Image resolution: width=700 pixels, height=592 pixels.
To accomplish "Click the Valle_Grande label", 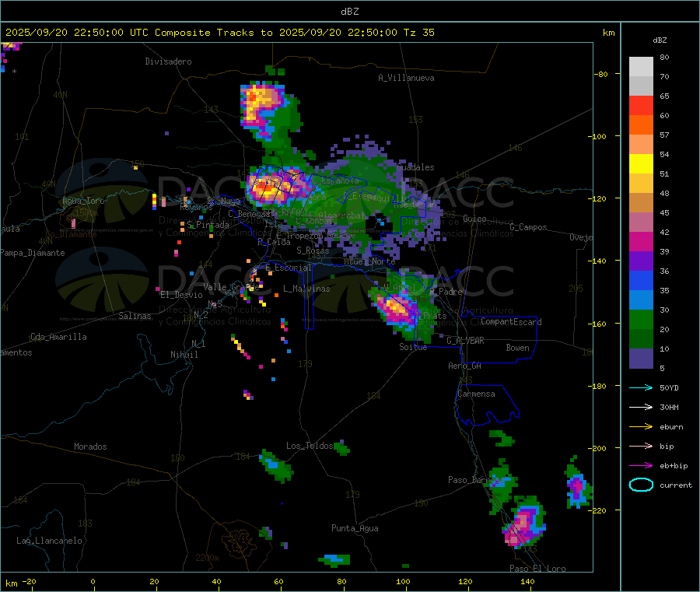I will 231,287.
